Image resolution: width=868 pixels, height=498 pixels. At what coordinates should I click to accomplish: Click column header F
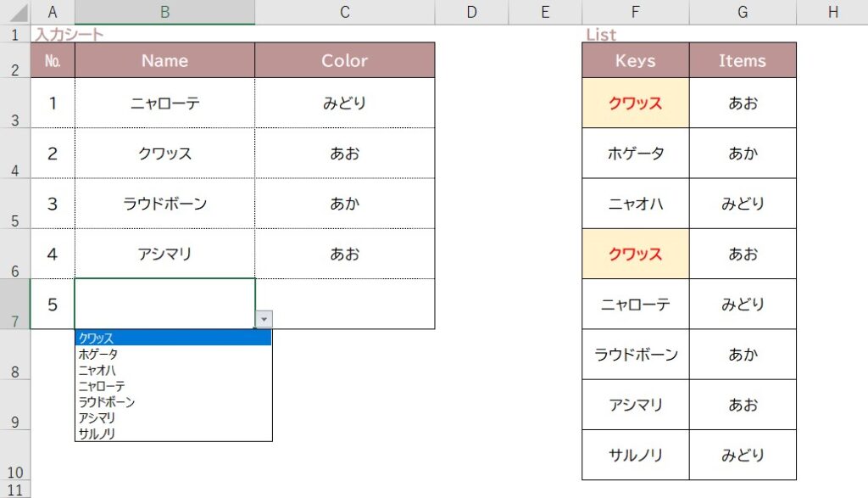pos(634,12)
